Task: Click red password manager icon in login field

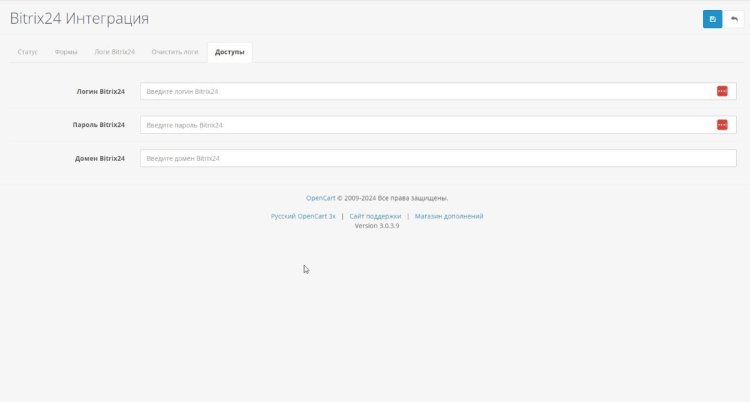Action: [722, 91]
